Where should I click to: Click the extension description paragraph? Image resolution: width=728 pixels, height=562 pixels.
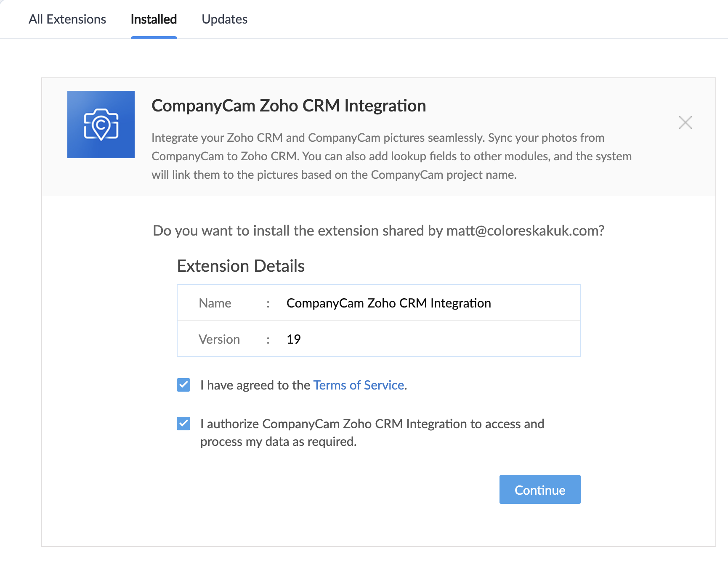click(391, 156)
